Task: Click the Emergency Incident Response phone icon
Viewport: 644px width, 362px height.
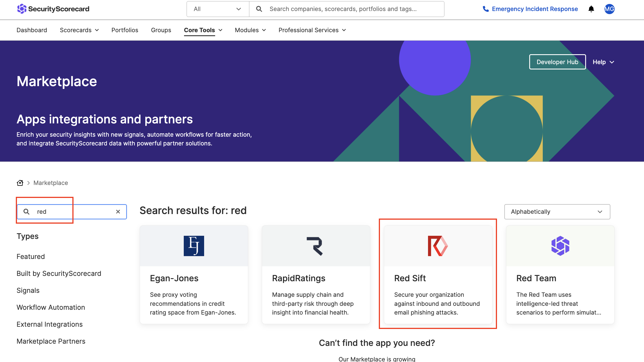Action: [486, 9]
